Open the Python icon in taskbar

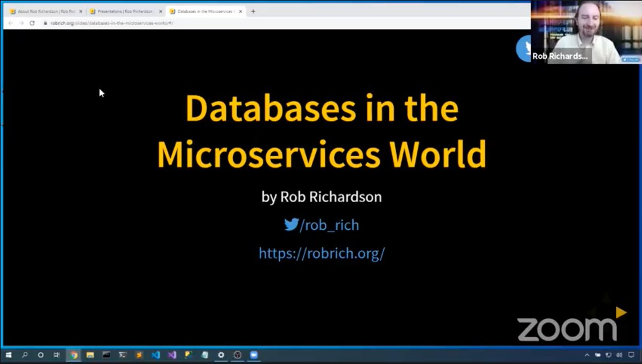point(188,355)
